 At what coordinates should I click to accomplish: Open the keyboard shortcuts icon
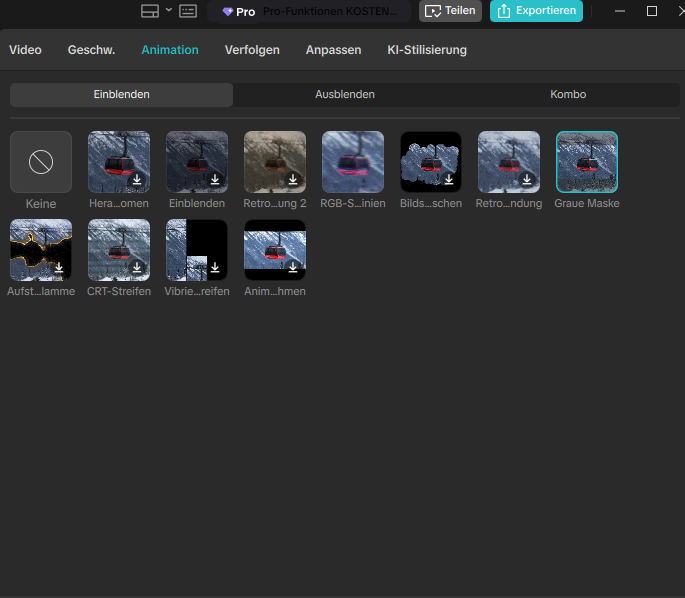point(188,11)
